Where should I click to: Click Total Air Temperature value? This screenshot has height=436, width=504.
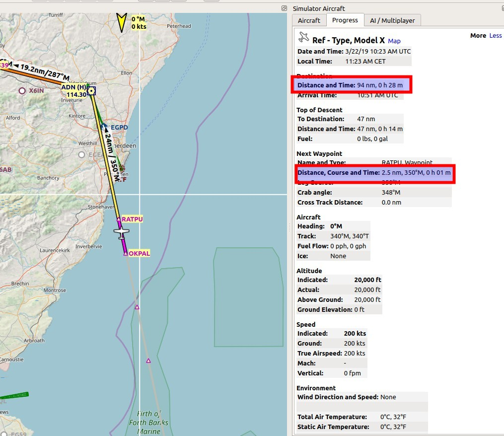(x=393, y=417)
